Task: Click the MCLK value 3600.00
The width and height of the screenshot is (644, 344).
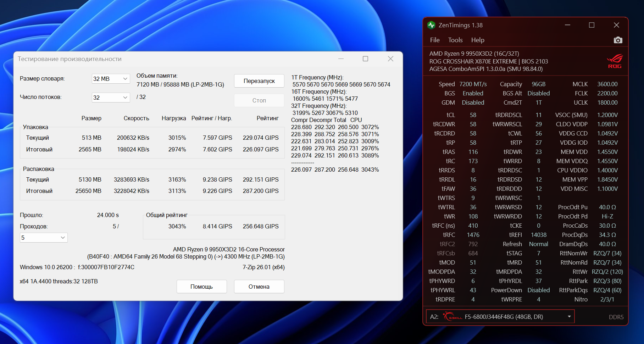Action: [607, 84]
